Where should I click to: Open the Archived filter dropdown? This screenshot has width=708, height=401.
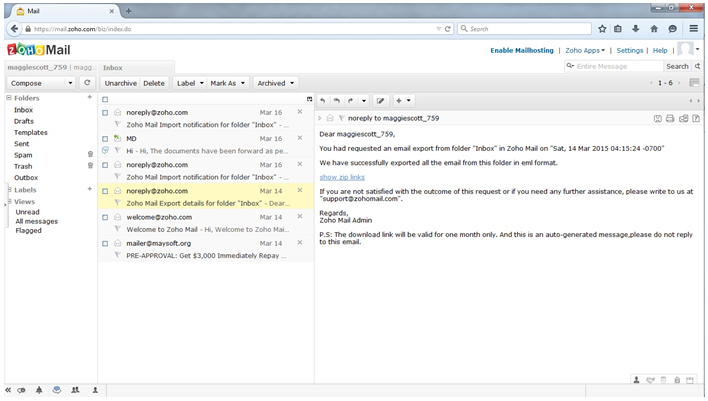coord(275,83)
